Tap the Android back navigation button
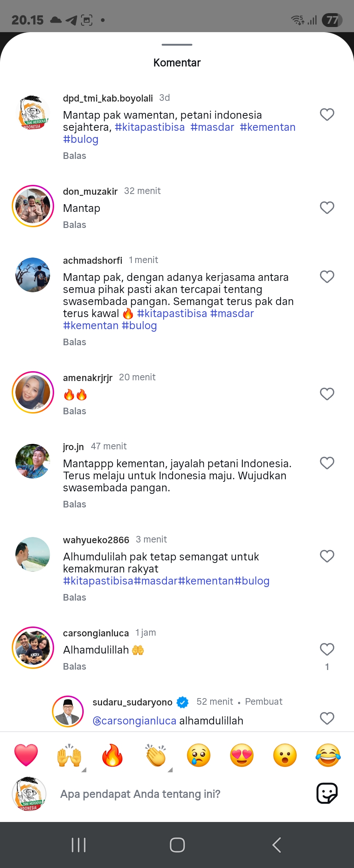 [x=276, y=845]
